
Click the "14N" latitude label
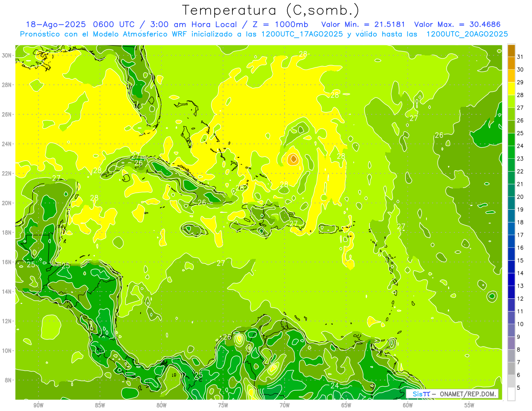click(x=7, y=291)
